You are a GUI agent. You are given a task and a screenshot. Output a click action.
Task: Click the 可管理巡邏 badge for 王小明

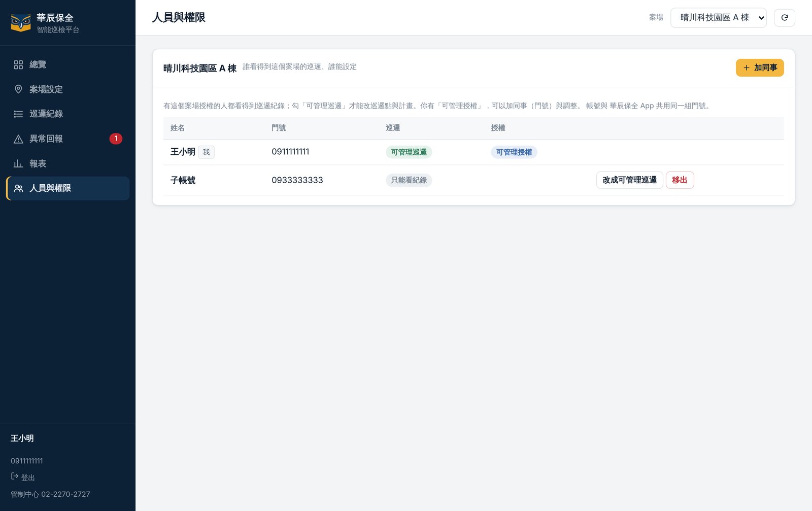409,152
